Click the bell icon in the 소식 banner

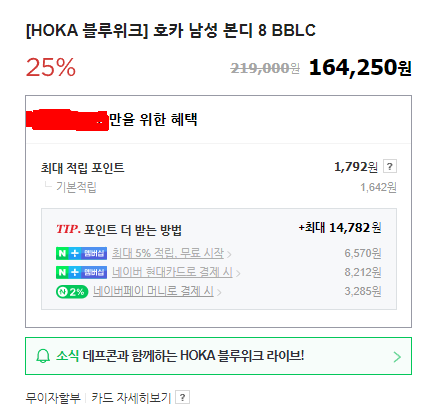click(x=43, y=356)
